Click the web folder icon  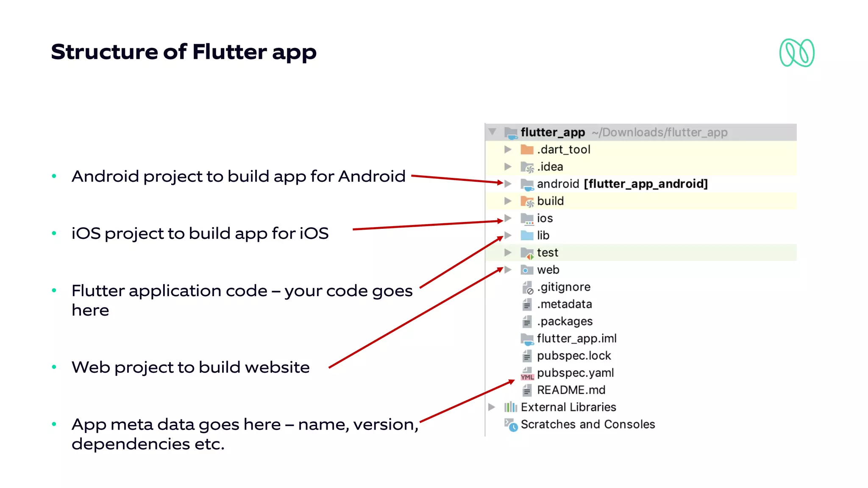click(x=527, y=270)
